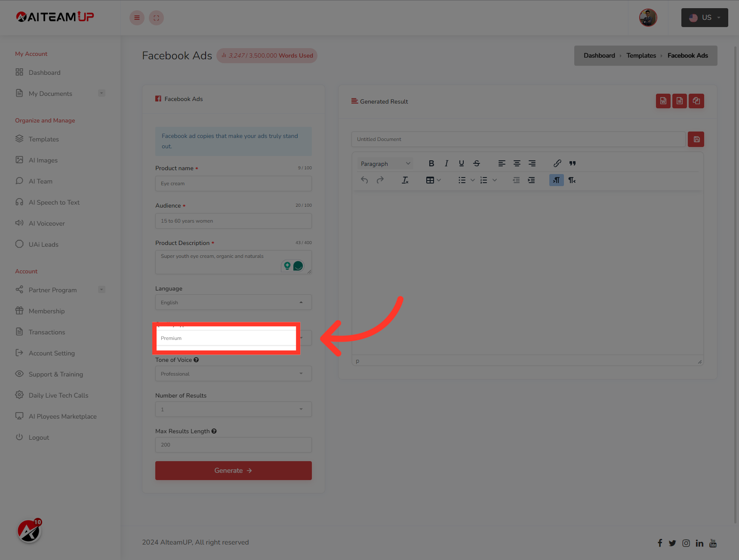Undo last edit in editor
739x560 pixels.
pos(364,180)
